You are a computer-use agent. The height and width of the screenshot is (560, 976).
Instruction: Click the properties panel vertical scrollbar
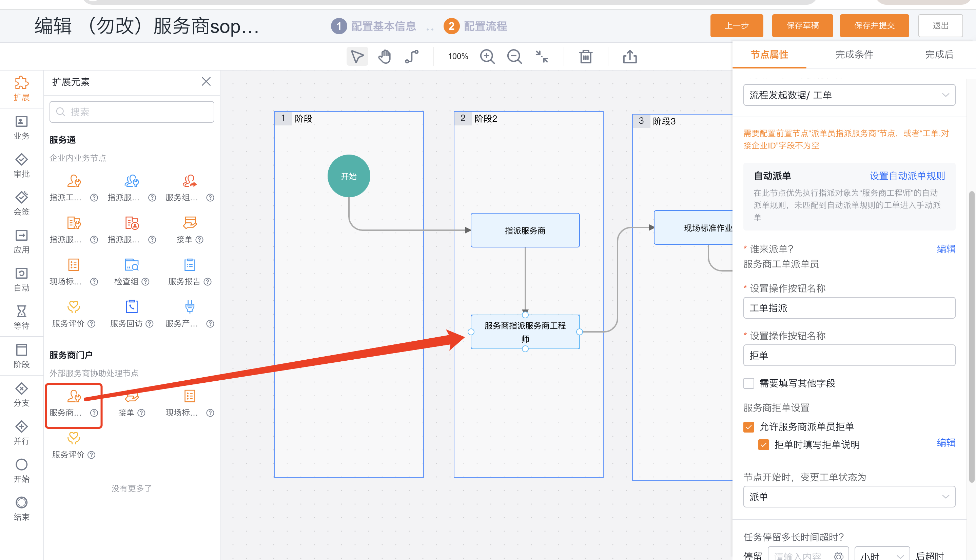[972, 337]
